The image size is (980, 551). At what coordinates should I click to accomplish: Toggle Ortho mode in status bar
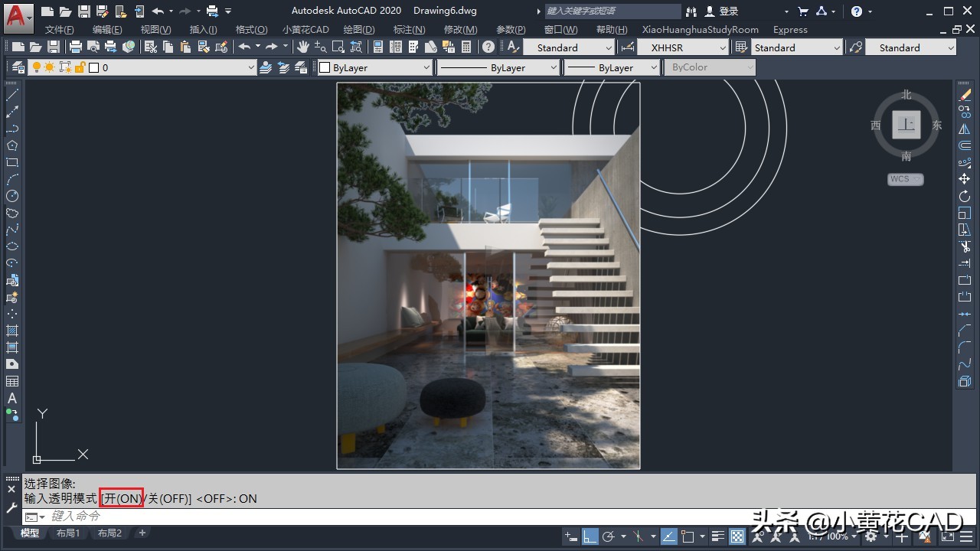click(x=590, y=536)
